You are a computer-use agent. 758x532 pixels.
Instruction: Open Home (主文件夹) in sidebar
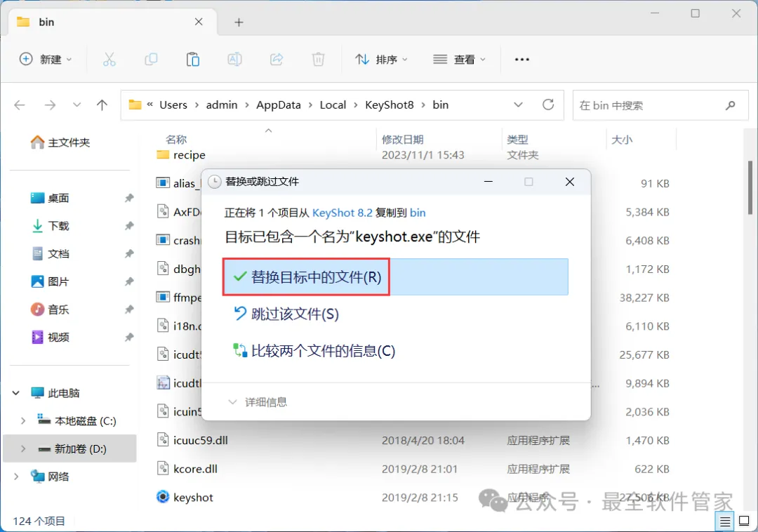click(x=60, y=142)
